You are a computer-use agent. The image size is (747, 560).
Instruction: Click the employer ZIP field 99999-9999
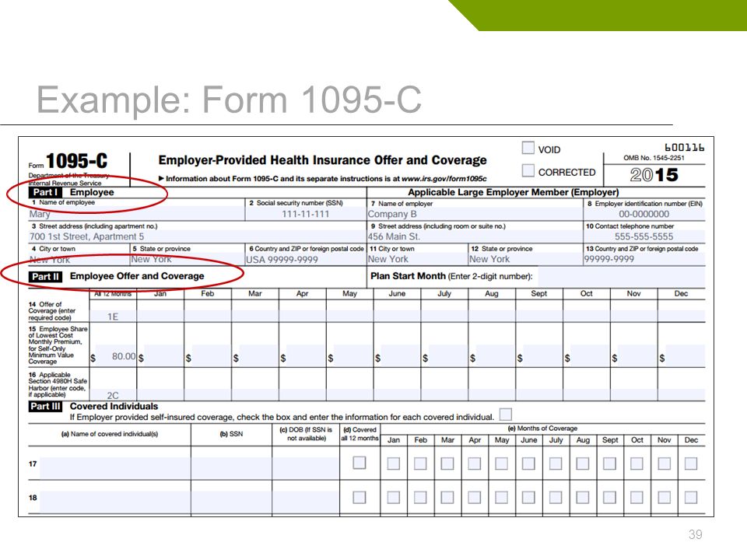click(x=644, y=259)
